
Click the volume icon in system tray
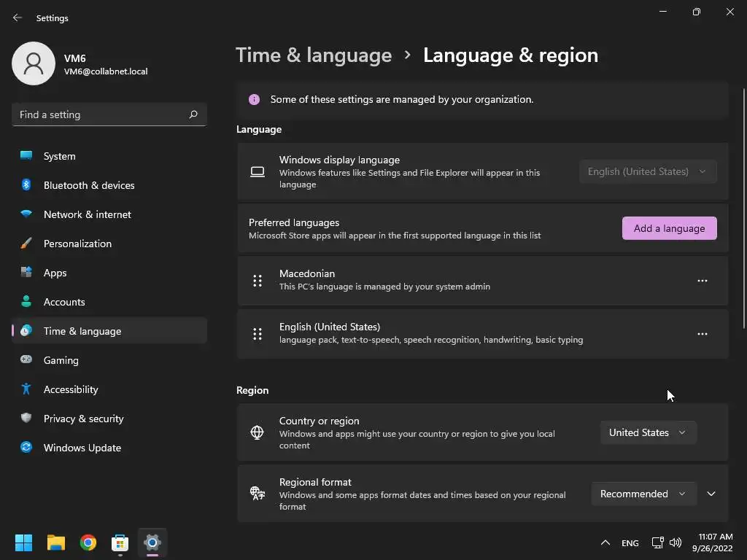[x=675, y=542]
